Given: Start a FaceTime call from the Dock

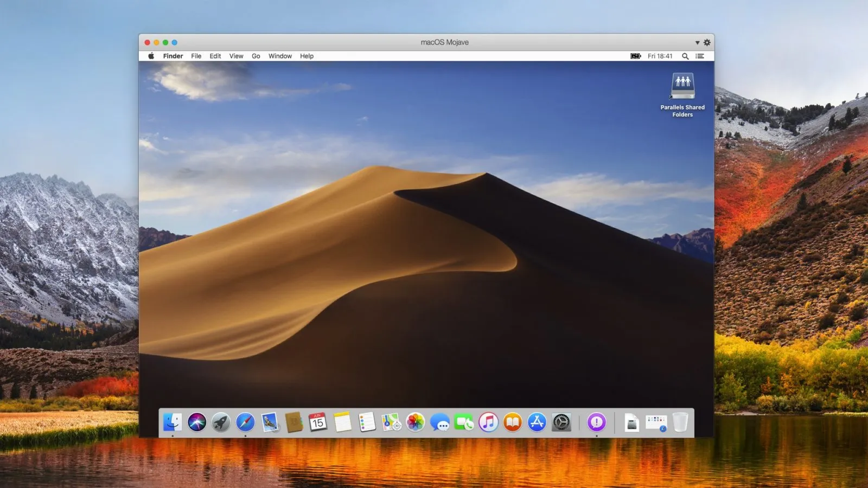Looking at the screenshot, I should pos(464,422).
